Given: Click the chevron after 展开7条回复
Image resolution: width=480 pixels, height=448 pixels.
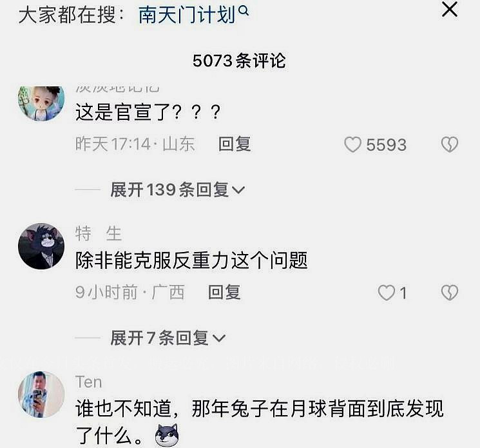Looking at the screenshot, I should tap(219, 338).
